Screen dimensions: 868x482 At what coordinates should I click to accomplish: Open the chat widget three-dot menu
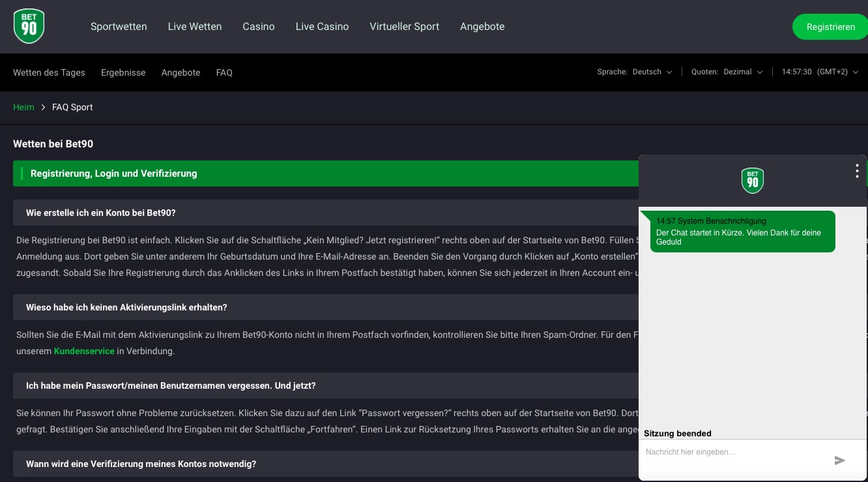pyautogui.click(x=857, y=171)
